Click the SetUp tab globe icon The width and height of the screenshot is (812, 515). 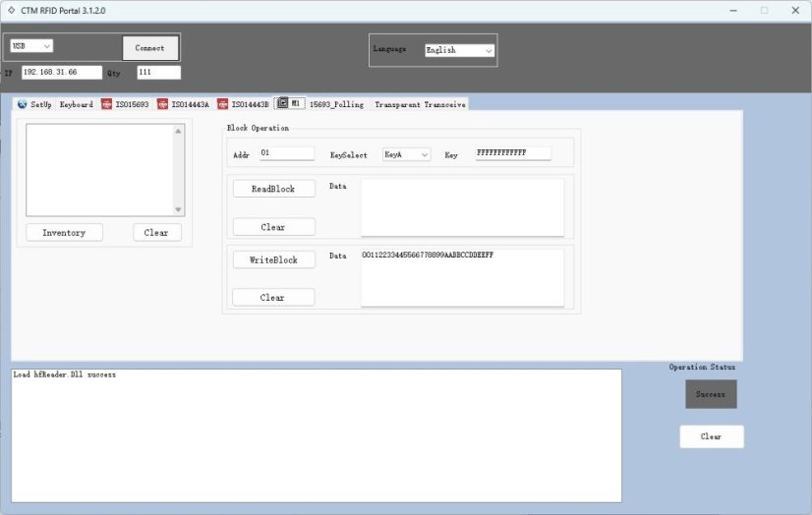(23, 104)
